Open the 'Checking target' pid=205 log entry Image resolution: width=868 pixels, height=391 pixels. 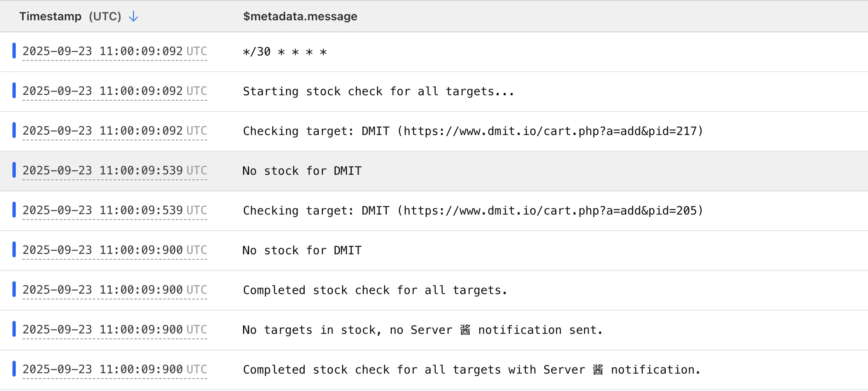pos(473,211)
